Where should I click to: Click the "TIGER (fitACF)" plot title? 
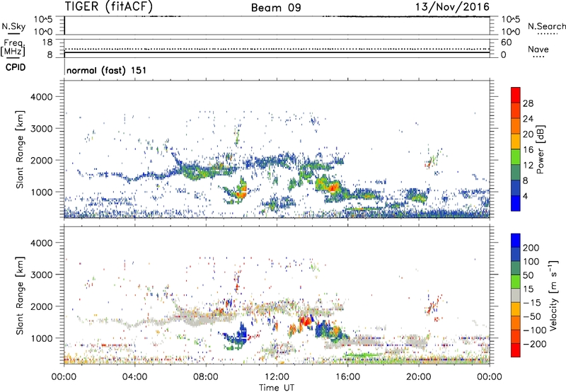coord(109,6)
